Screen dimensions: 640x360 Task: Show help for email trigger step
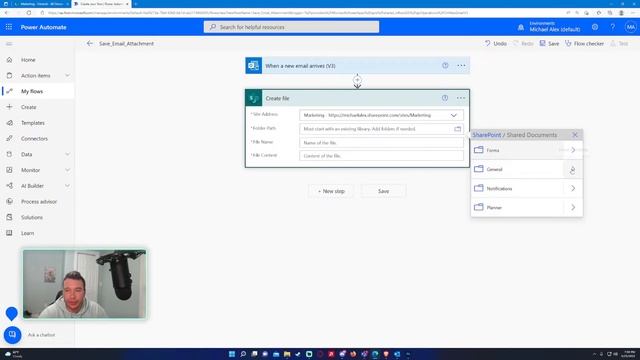click(x=445, y=65)
